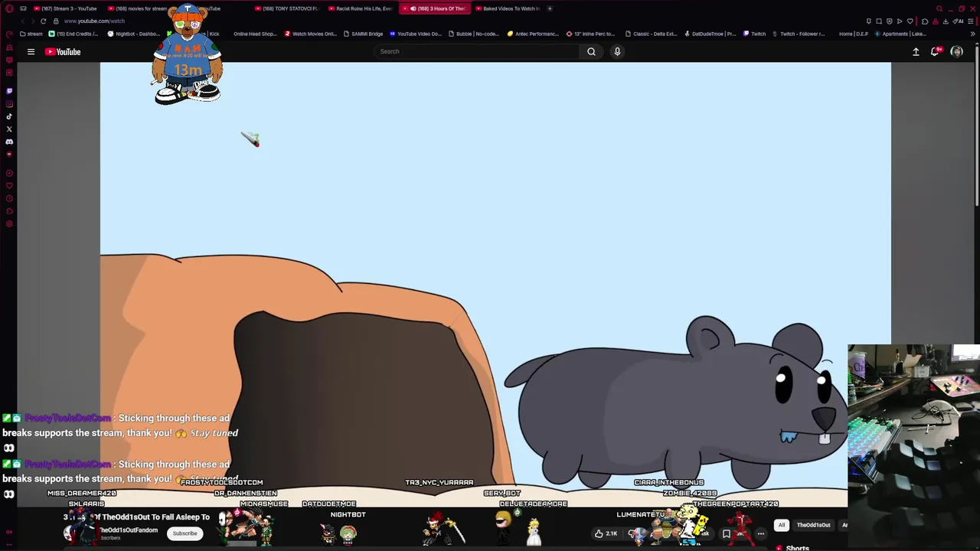Open the video's more actions ellipsis
Image resolution: width=980 pixels, height=551 pixels.
(760, 533)
